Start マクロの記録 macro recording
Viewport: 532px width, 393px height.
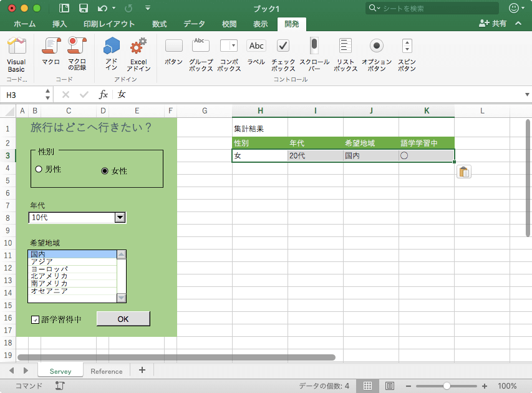pos(77,54)
